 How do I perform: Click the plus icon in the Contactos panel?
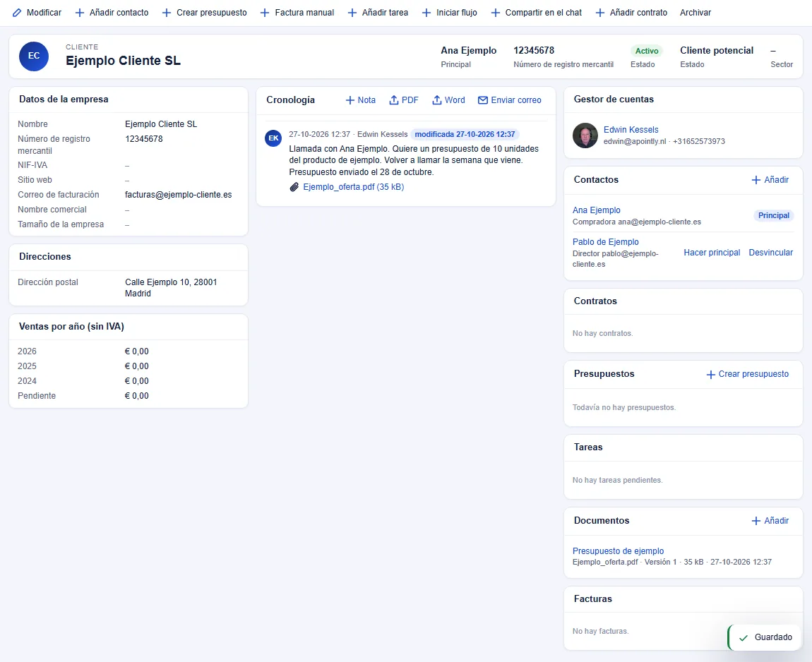(756, 179)
